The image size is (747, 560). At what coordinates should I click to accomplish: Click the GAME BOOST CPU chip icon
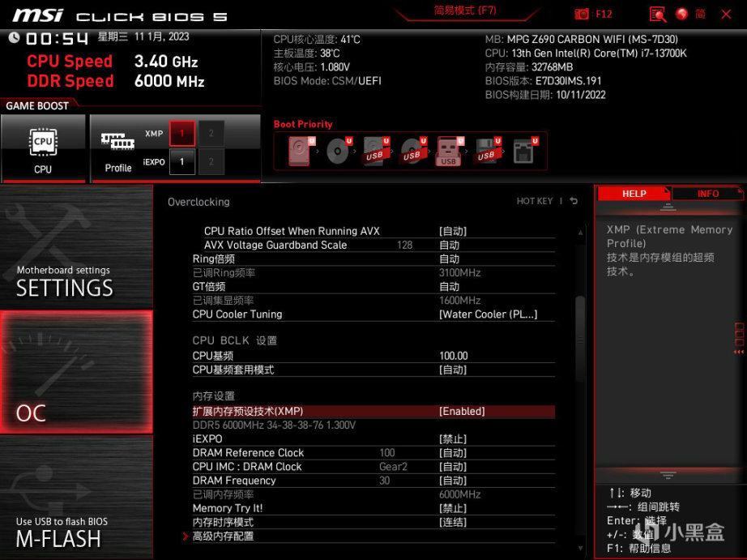tap(43, 142)
